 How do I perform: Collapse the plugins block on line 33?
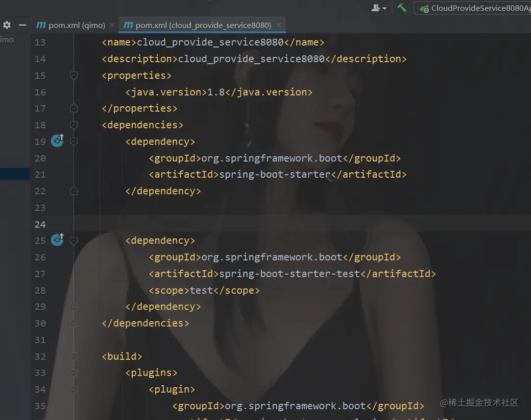74,373
